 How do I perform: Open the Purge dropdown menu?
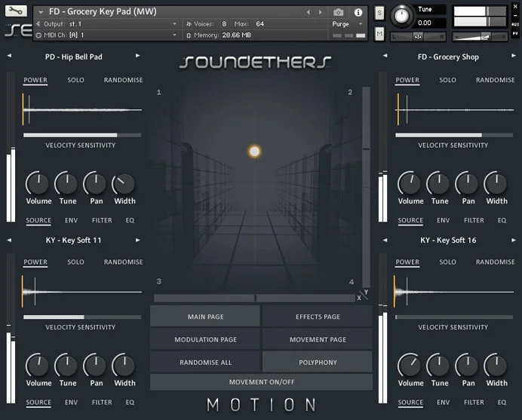(361, 24)
